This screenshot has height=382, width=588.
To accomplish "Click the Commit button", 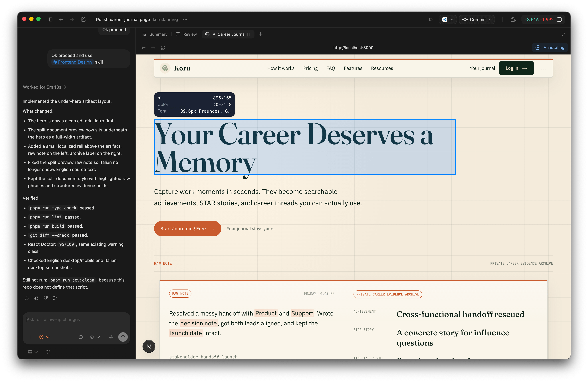I will [474, 20].
